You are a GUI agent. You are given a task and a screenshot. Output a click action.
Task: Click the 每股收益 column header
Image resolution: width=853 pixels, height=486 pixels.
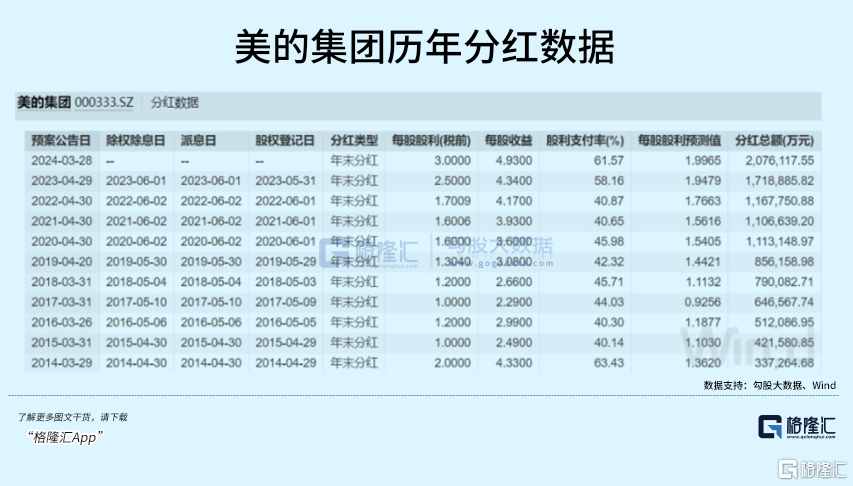pyautogui.click(x=508, y=140)
